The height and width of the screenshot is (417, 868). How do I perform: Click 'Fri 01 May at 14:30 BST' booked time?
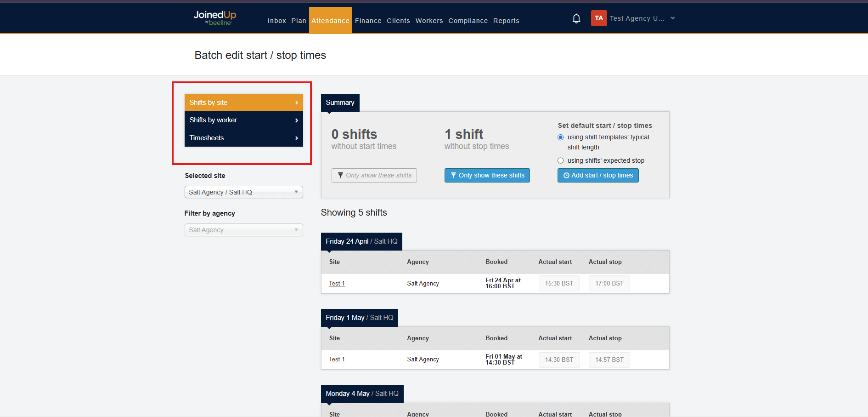point(504,360)
